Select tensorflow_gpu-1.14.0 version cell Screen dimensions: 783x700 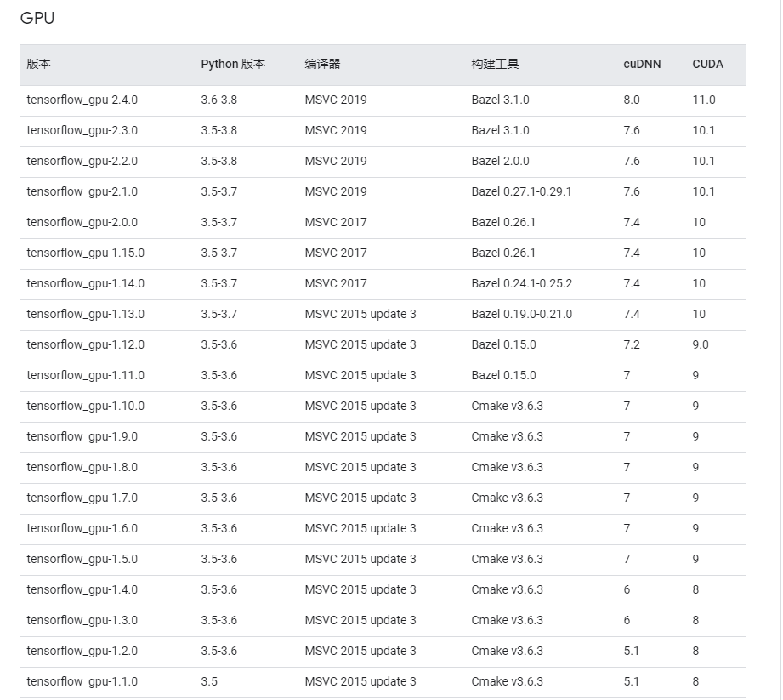tap(85, 283)
